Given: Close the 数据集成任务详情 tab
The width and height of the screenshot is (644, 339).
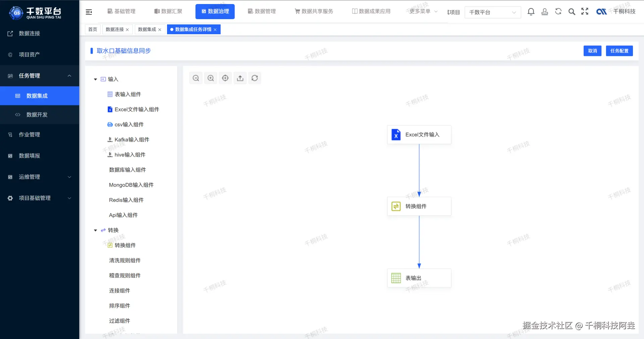Looking at the screenshot, I should [x=215, y=30].
